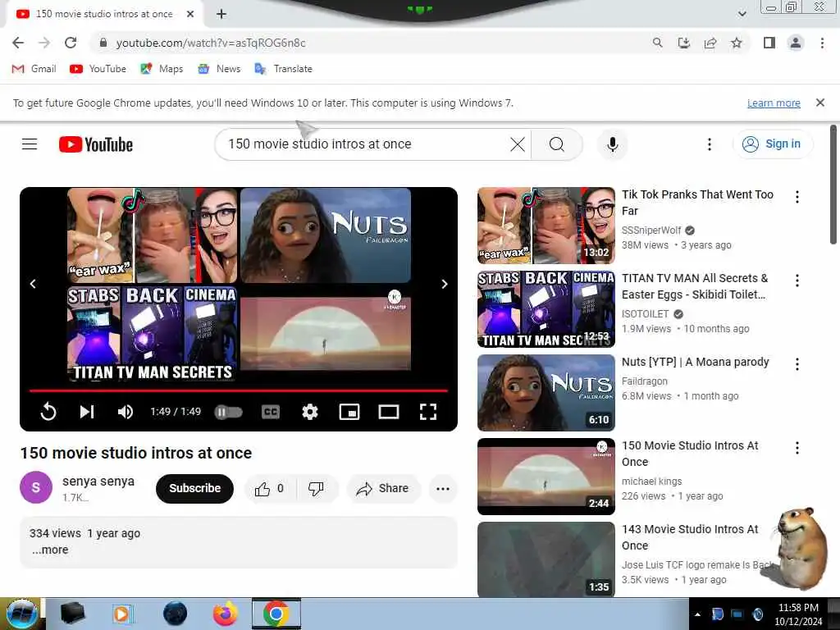The width and height of the screenshot is (840, 630).
Task: Open a new browser tab
Action: 221,14
